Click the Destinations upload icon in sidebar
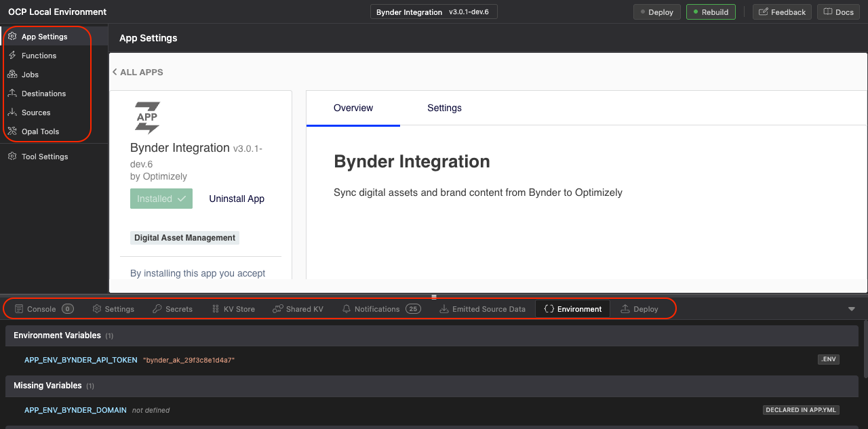 tap(12, 94)
